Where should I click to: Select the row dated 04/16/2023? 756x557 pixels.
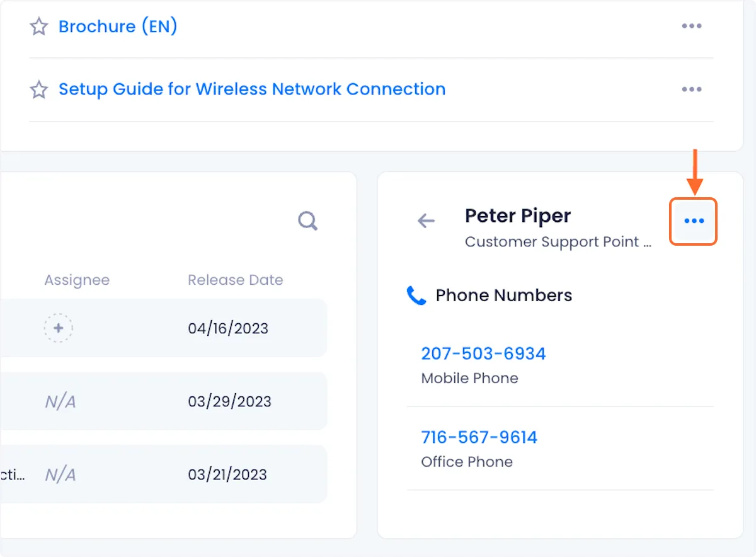[x=228, y=328]
